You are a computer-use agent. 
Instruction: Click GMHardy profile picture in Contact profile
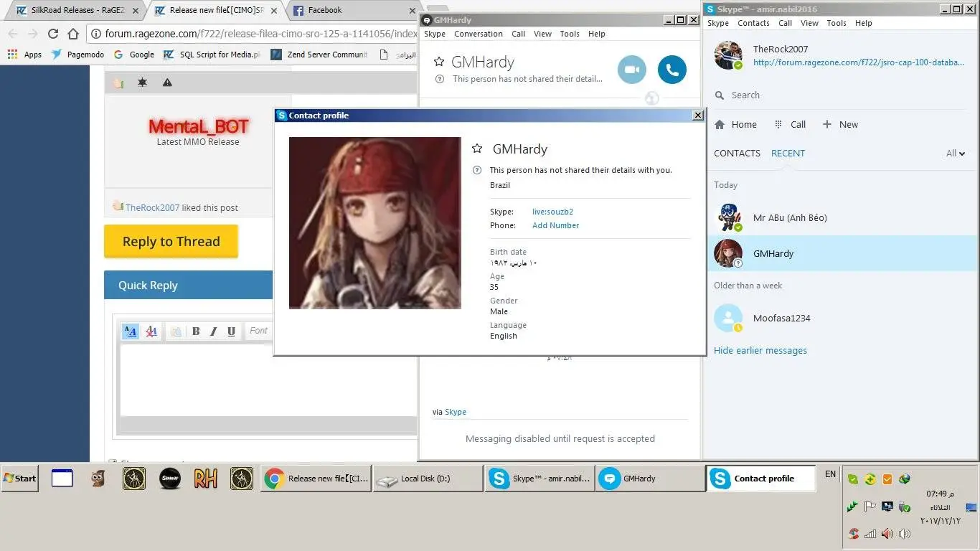pos(375,223)
